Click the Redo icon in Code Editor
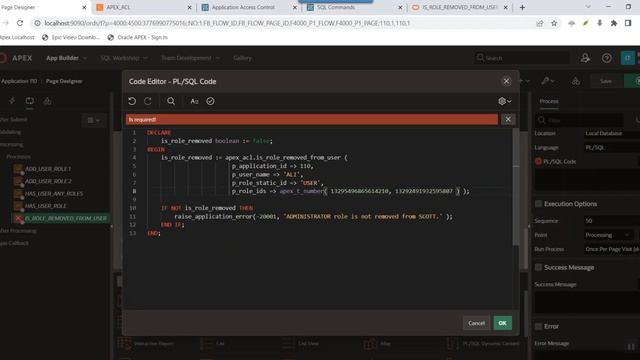The height and width of the screenshot is (360, 640). click(148, 101)
